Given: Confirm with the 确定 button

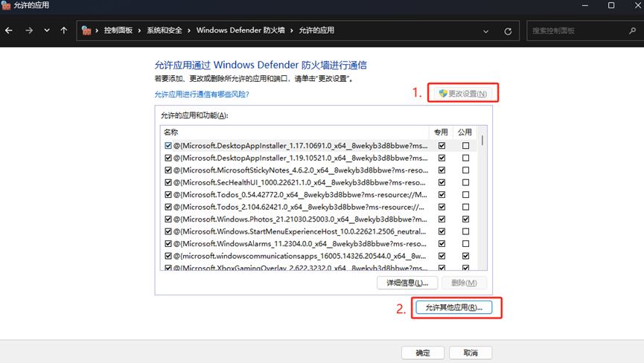Looking at the screenshot, I should pyautogui.click(x=423, y=353).
